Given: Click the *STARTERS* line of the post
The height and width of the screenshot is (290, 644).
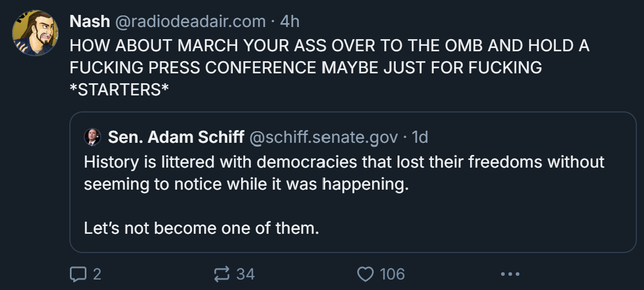Looking at the screenshot, I should pyautogui.click(x=119, y=89).
